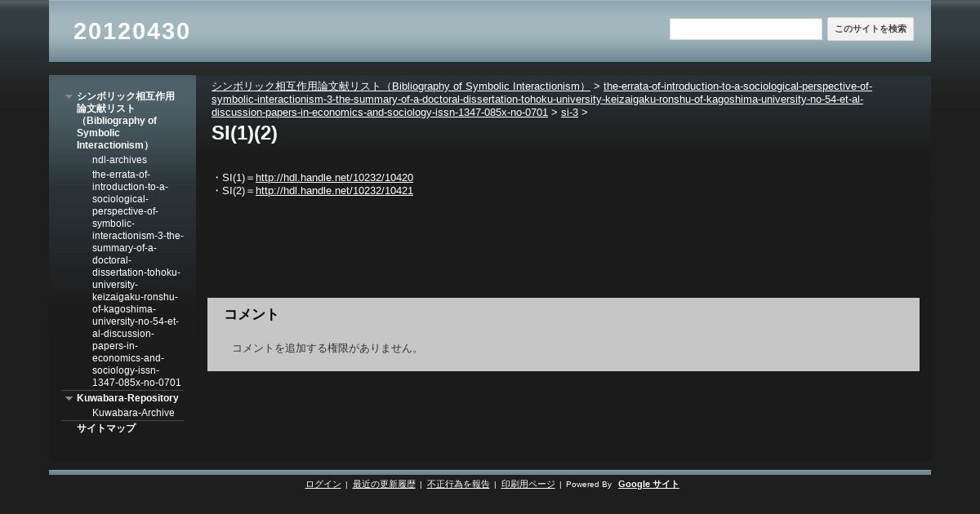Collapse the Kuwabara-Repository sidebar section
The width and height of the screenshot is (980, 514).
tap(69, 398)
